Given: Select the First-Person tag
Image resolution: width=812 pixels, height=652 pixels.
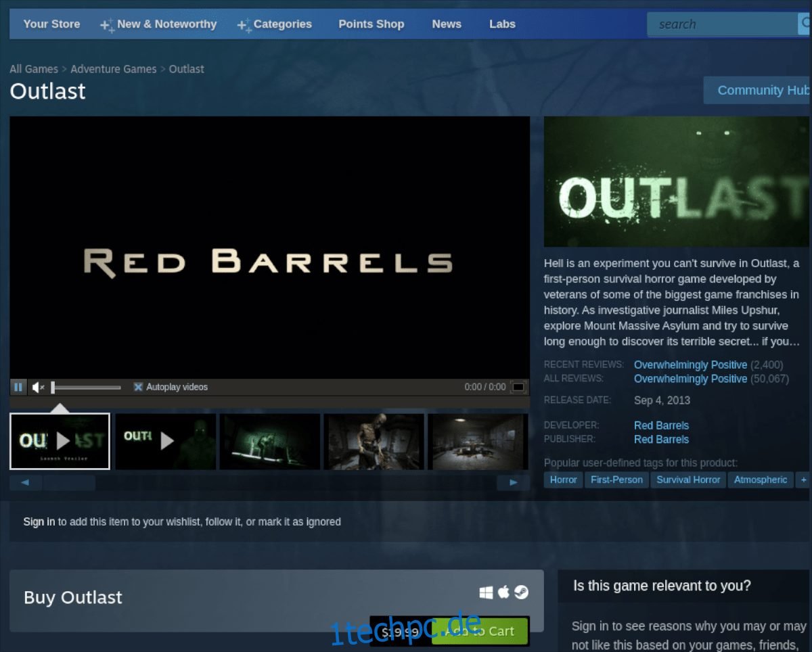Looking at the screenshot, I should [616, 480].
